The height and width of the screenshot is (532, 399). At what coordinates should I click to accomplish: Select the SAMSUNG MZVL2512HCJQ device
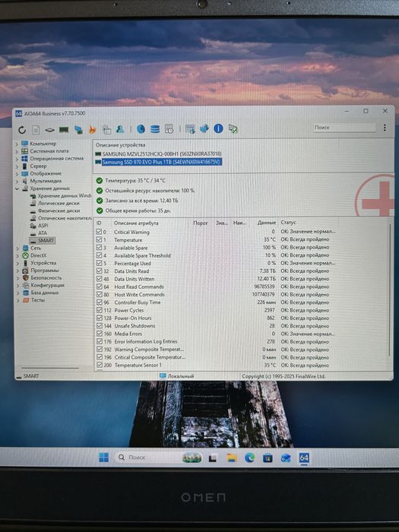(x=162, y=154)
